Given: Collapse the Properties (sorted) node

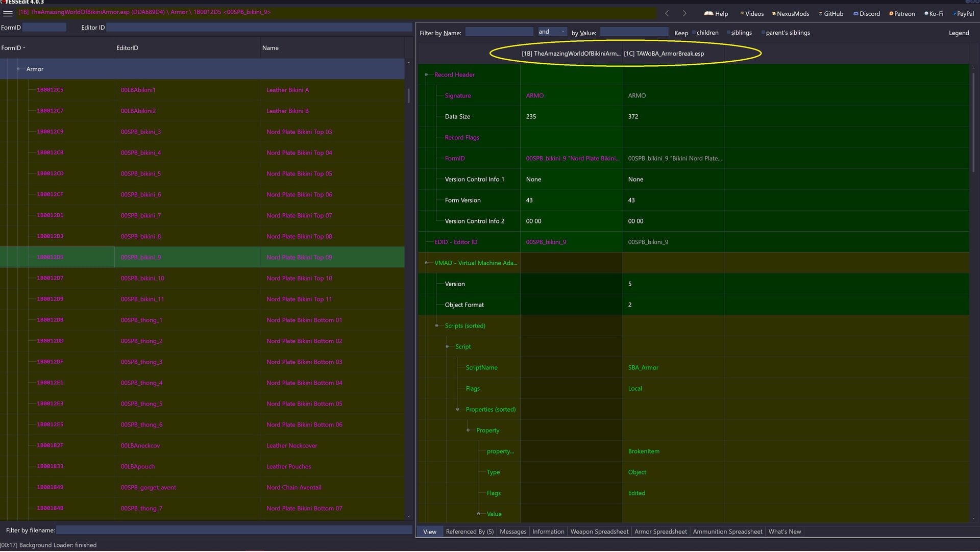Looking at the screenshot, I should click(x=457, y=410).
